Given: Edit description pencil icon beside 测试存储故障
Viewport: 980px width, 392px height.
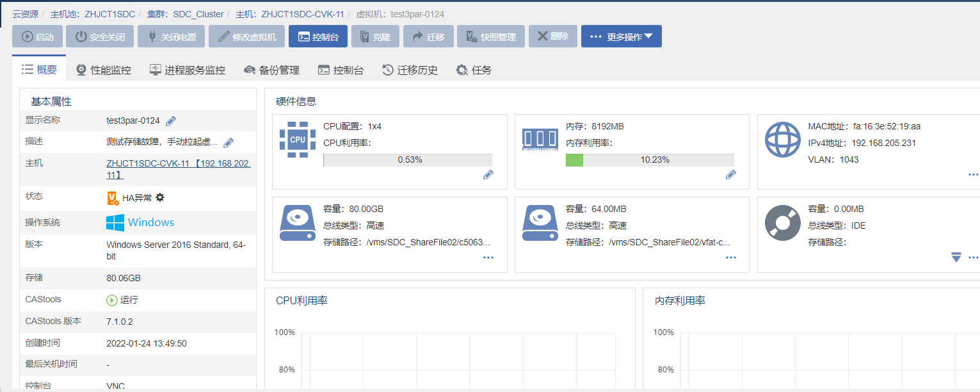Looking at the screenshot, I should click(x=229, y=142).
